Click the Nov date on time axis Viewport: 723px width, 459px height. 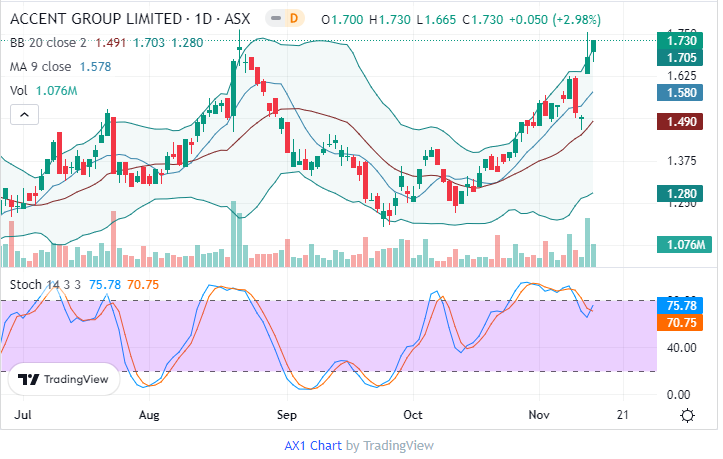[539, 414]
